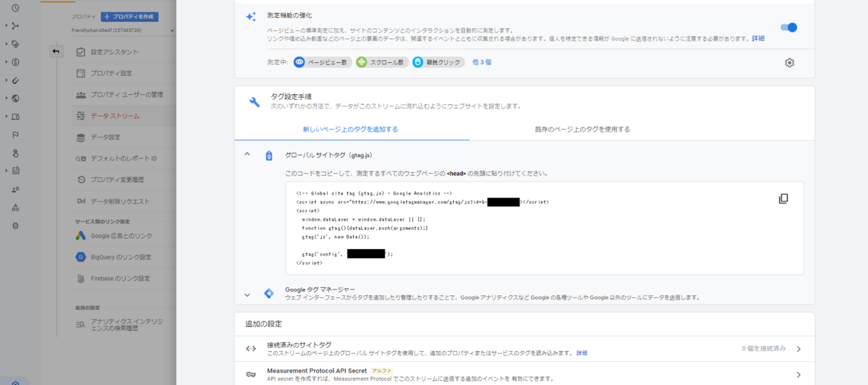The image size is (868, 385).
Task: Expand the tag item arrow in left rail
Action: (6, 43)
